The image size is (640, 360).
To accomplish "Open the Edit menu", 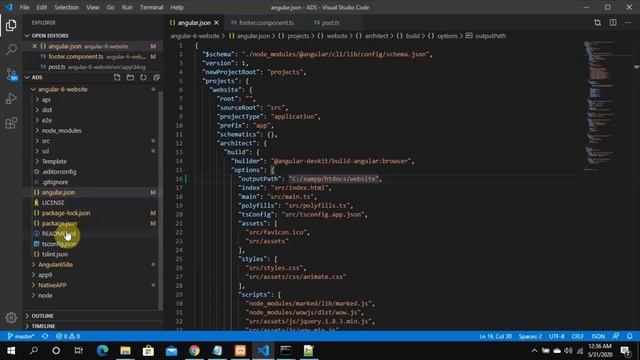I will 41,7.
